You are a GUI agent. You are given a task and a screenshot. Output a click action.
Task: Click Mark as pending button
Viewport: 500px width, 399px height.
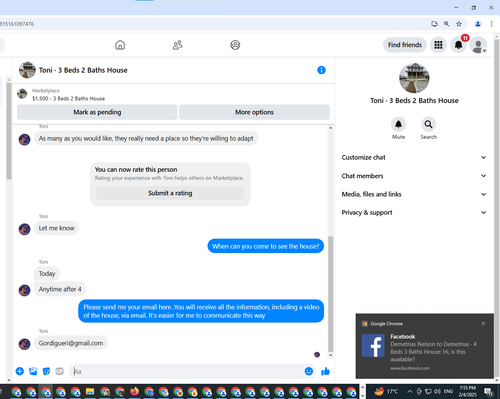click(x=97, y=112)
